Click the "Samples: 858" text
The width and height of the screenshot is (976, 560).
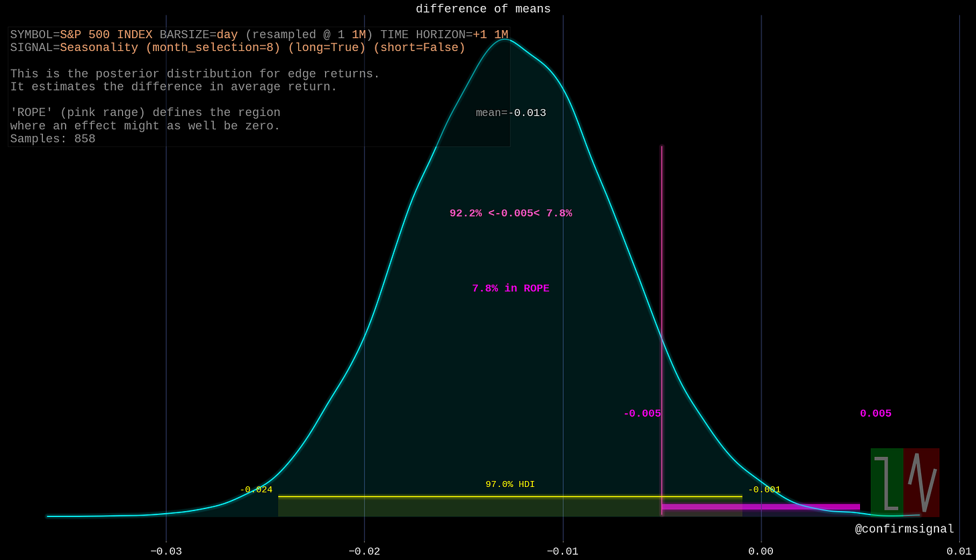(x=52, y=139)
